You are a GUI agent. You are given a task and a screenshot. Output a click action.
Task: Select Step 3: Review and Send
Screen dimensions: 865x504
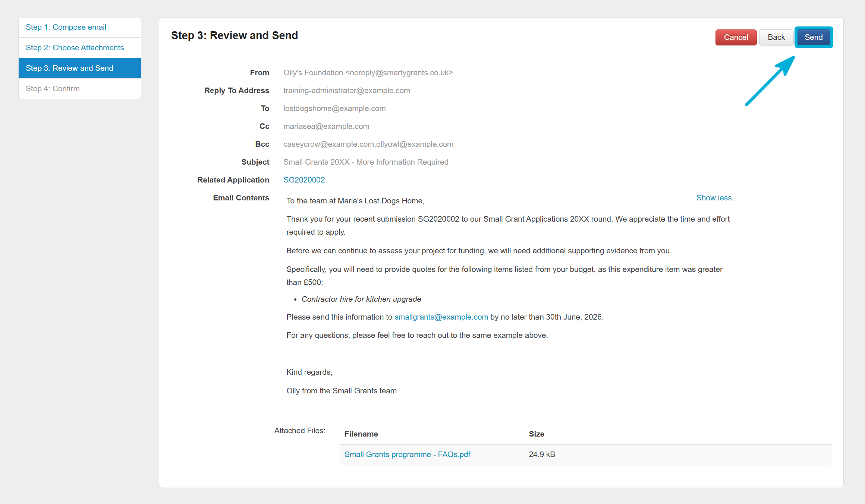[x=80, y=68]
